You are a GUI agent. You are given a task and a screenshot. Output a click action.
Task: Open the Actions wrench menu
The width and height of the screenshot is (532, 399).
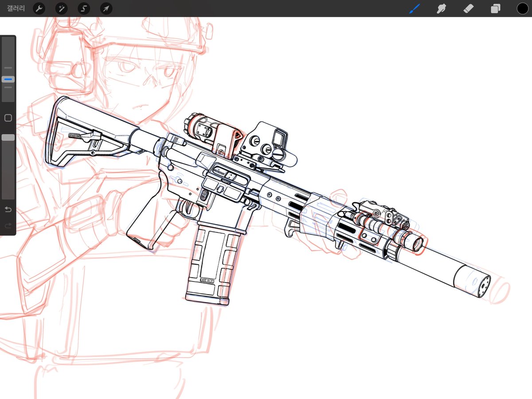tap(39, 8)
